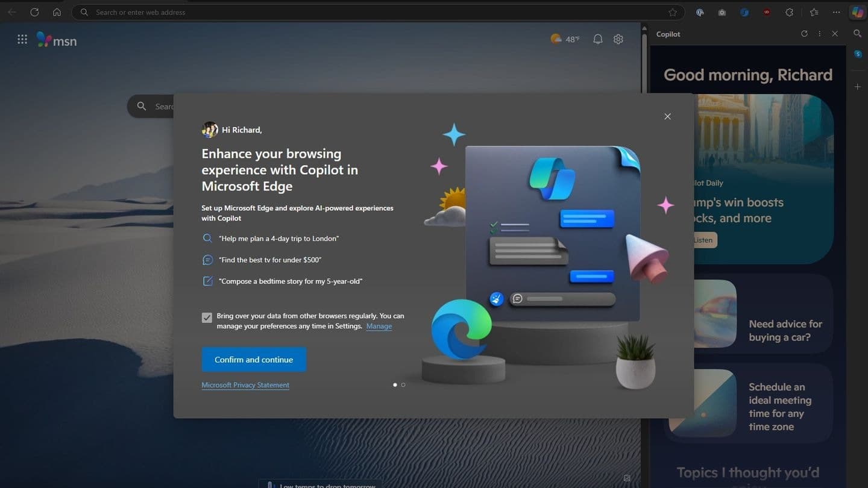Open Skype in the sidebar
This screenshot has height=488, width=868.
click(857, 54)
